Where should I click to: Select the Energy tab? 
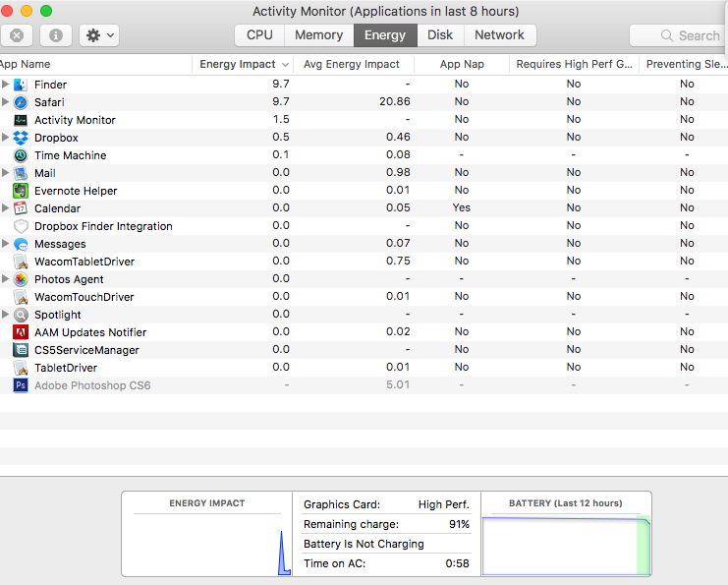(385, 35)
